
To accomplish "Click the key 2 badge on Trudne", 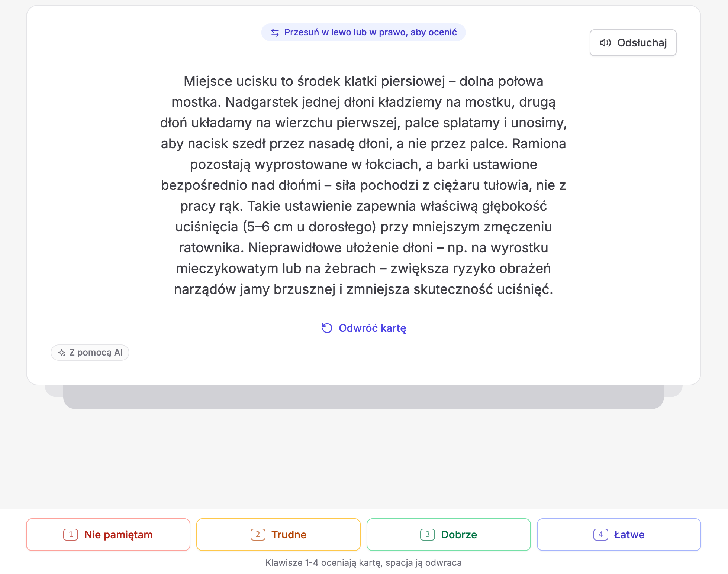I will (x=258, y=535).
